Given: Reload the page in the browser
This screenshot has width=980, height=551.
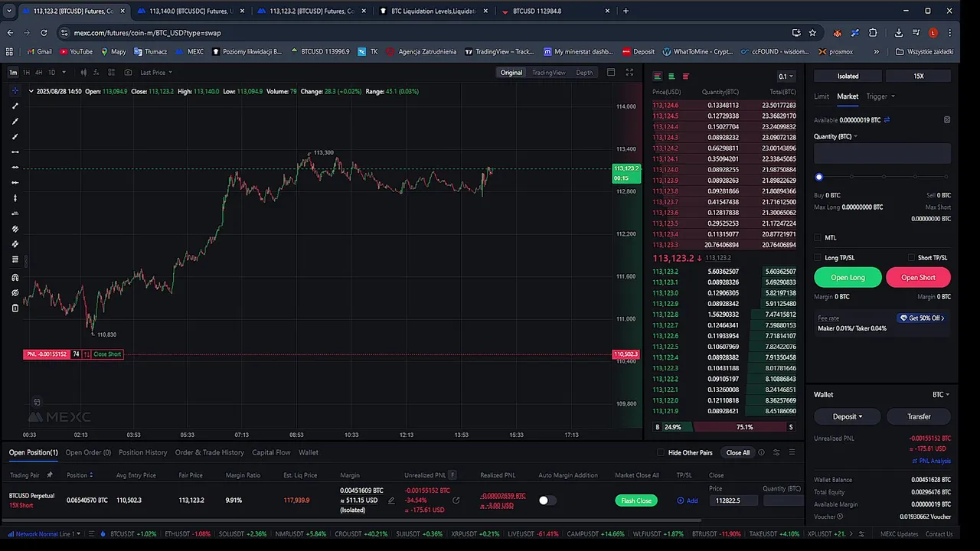Looking at the screenshot, I should click(44, 33).
